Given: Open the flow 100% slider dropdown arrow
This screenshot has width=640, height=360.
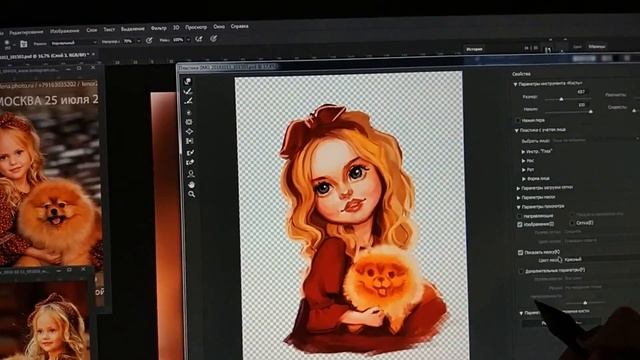Looking at the screenshot, I should 188,40.
